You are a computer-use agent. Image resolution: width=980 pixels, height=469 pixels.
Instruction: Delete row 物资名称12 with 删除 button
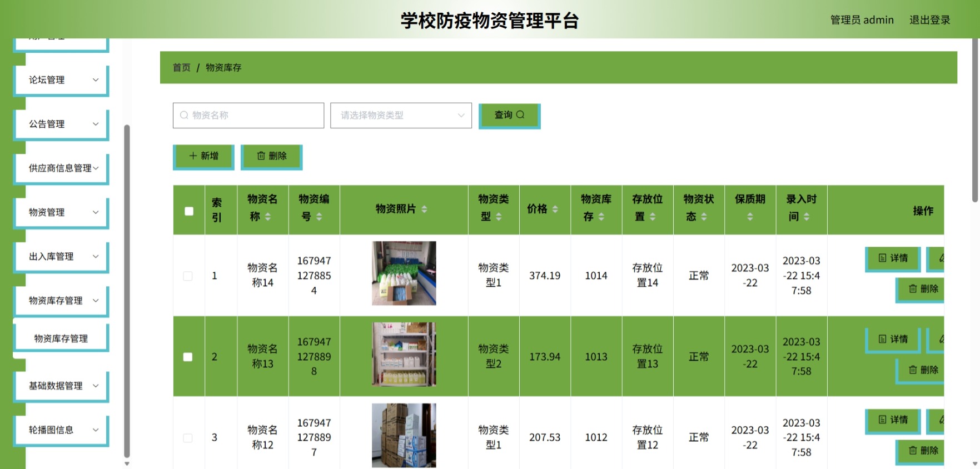coord(921,451)
